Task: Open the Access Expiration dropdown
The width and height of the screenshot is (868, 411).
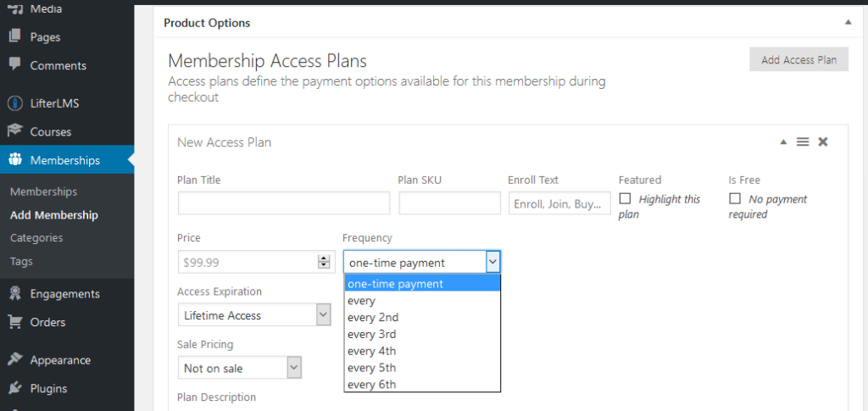Action: 254,315
